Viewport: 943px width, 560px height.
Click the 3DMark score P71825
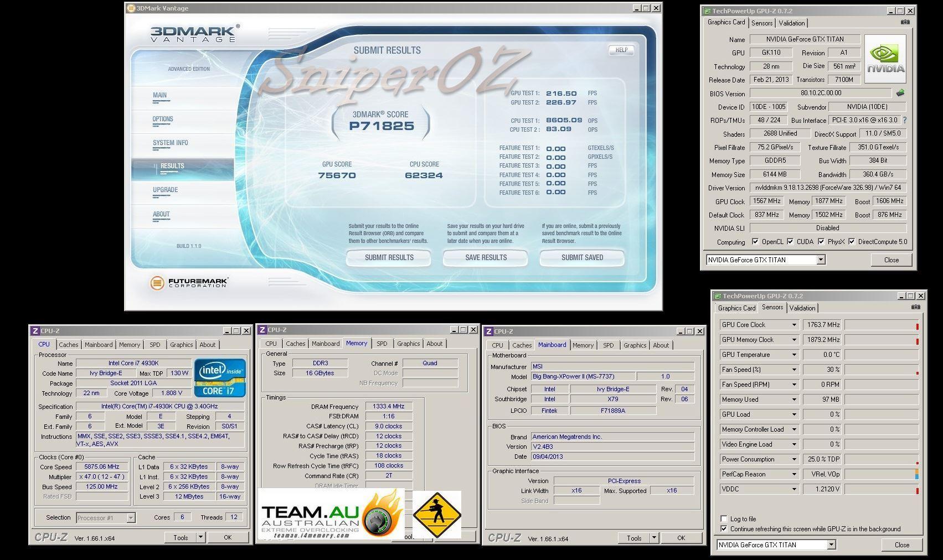(x=382, y=126)
